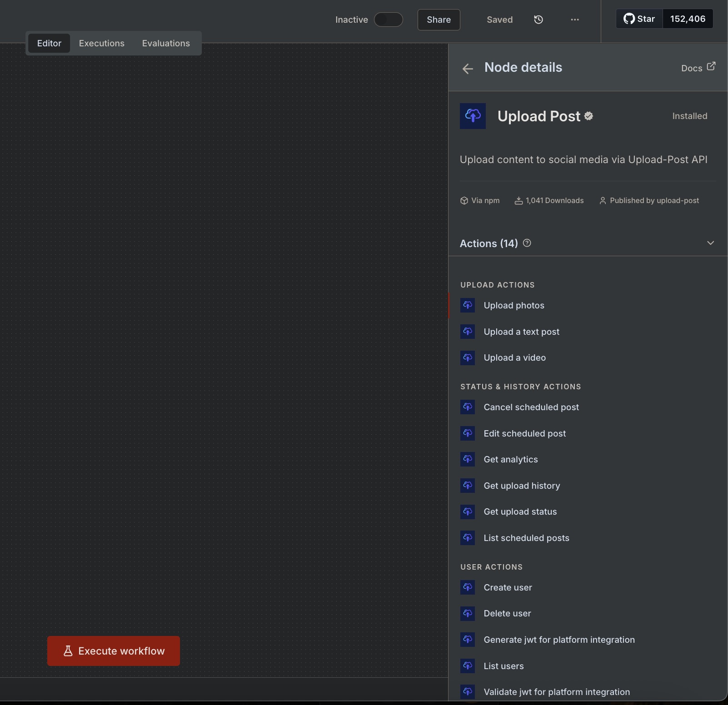Click the Upload Post node logo icon

click(473, 116)
